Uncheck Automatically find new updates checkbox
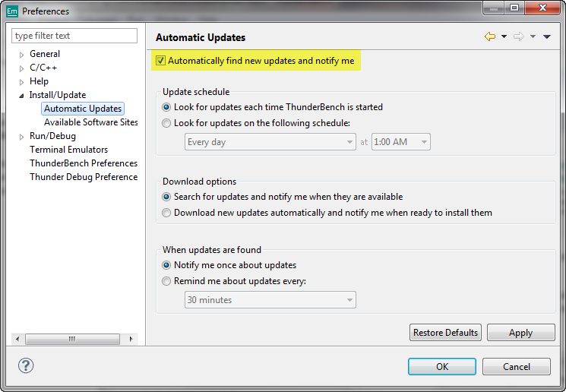 (x=160, y=61)
